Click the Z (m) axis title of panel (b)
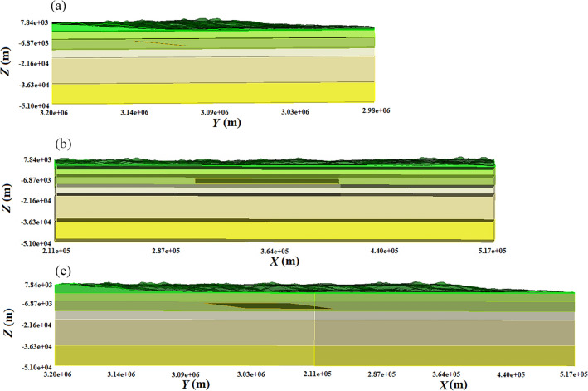Viewport: 588px width, 391px height. pos(7,198)
